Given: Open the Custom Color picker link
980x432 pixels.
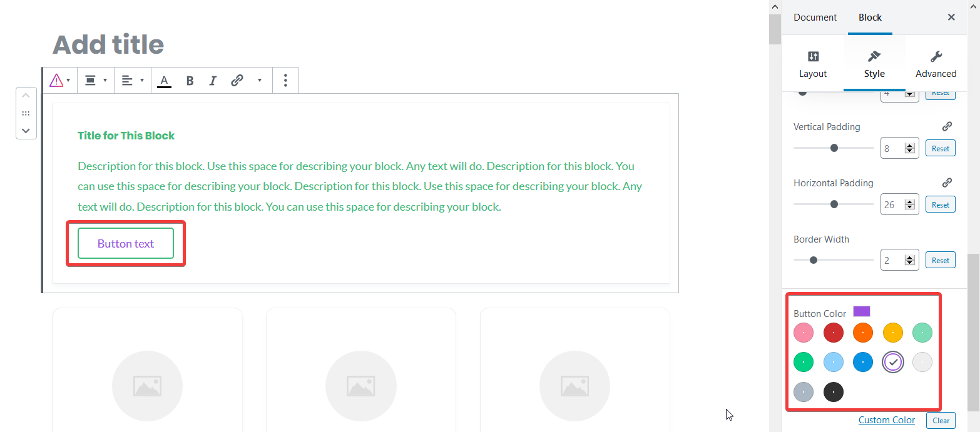Looking at the screenshot, I should [x=887, y=420].
